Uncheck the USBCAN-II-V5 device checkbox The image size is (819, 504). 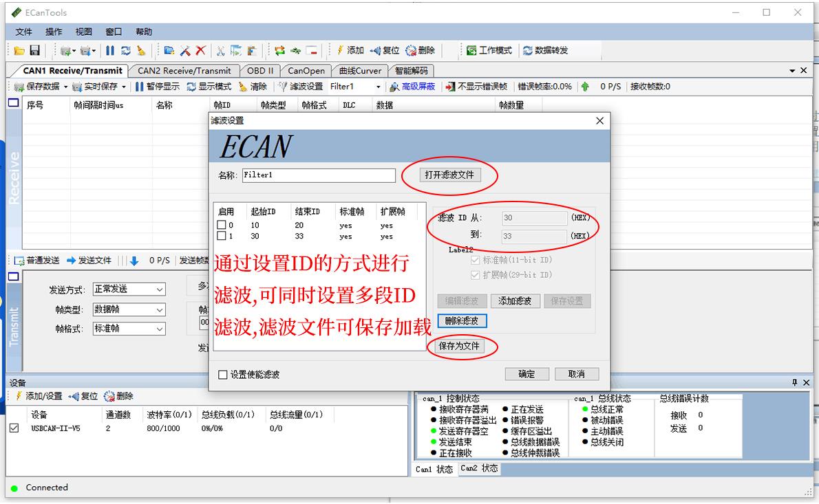[14, 428]
